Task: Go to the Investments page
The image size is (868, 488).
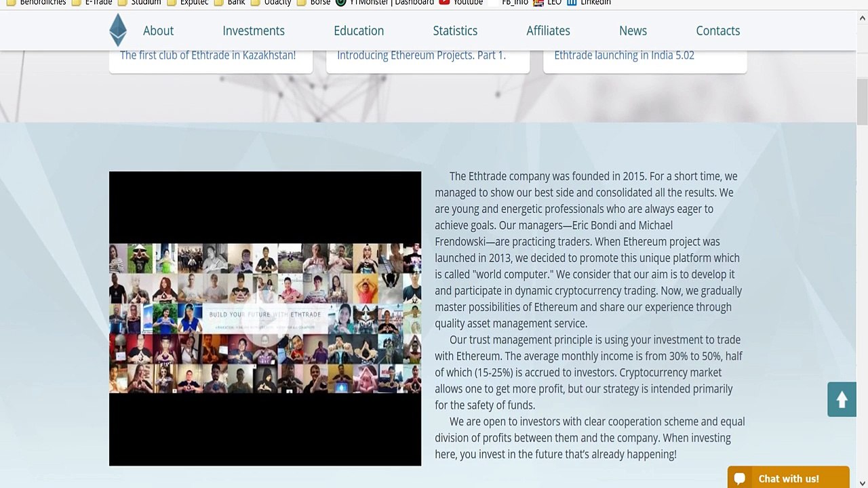Action: (x=253, y=30)
